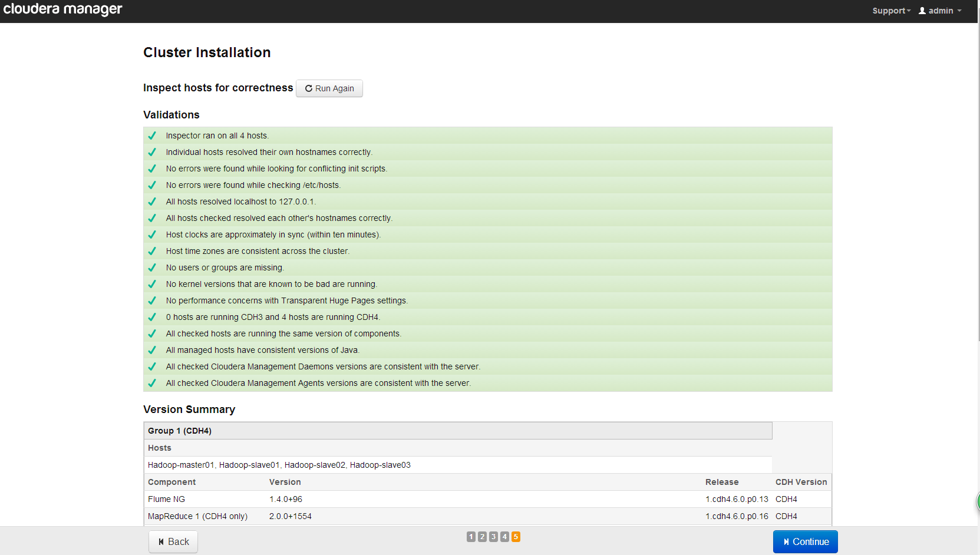
Task: Click Flume NG version 1.4.0+96
Action: pyautogui.click(x=286, y=499)
